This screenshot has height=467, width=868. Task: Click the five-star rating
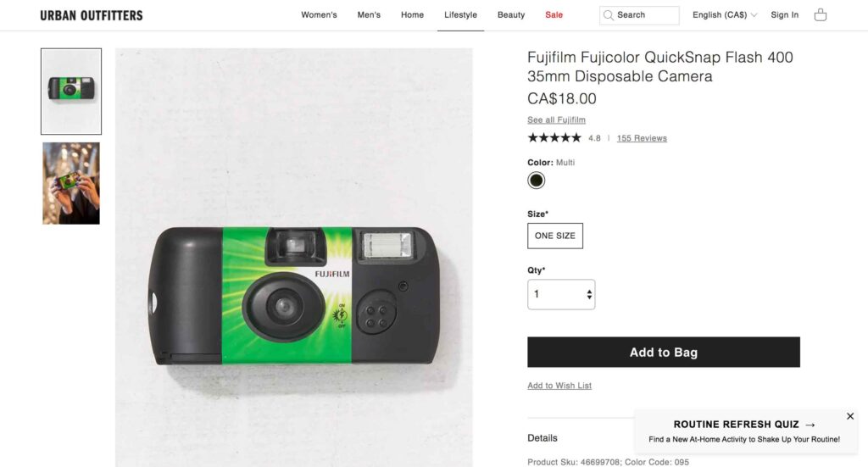pyautogui.click(x=554, y=137)
